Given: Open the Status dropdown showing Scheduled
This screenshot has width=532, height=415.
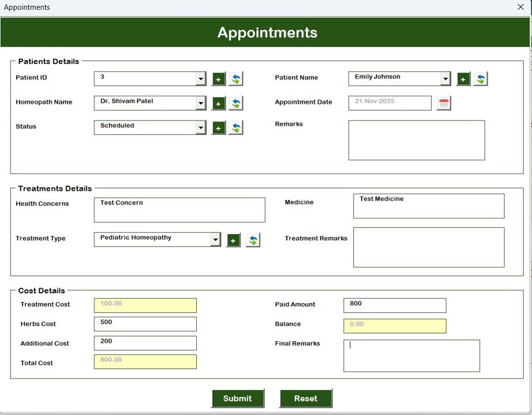Looking at the screenshot, I should [x=200, y=127].
